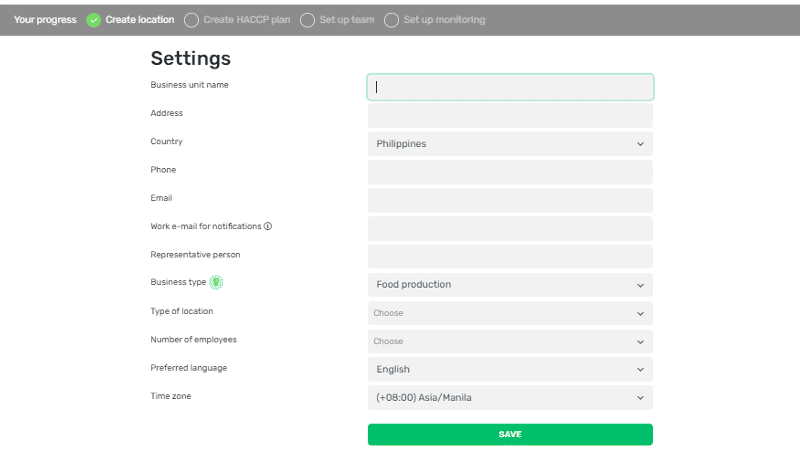
Task: Click into the Address input field
Action: (510, 115)
